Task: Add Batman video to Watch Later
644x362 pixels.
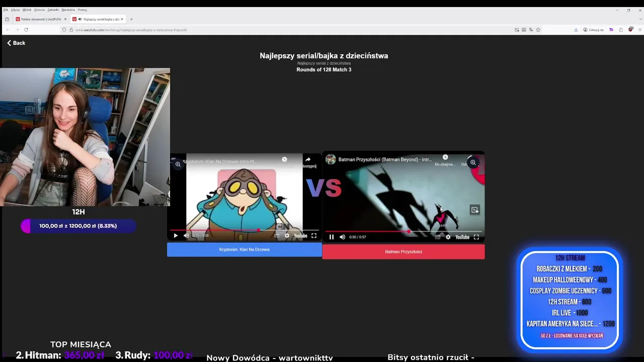Action: [x=445, y=157]
